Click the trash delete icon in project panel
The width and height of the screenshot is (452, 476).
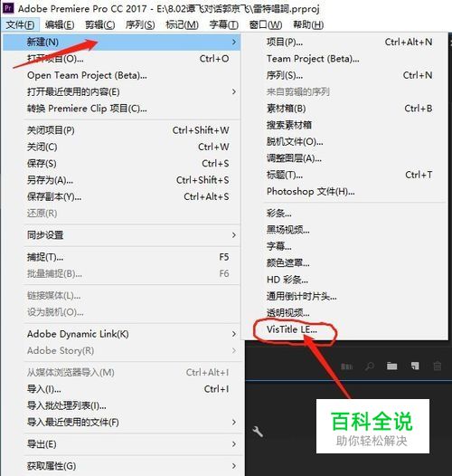pyautogui.click(x=438, y=366)
